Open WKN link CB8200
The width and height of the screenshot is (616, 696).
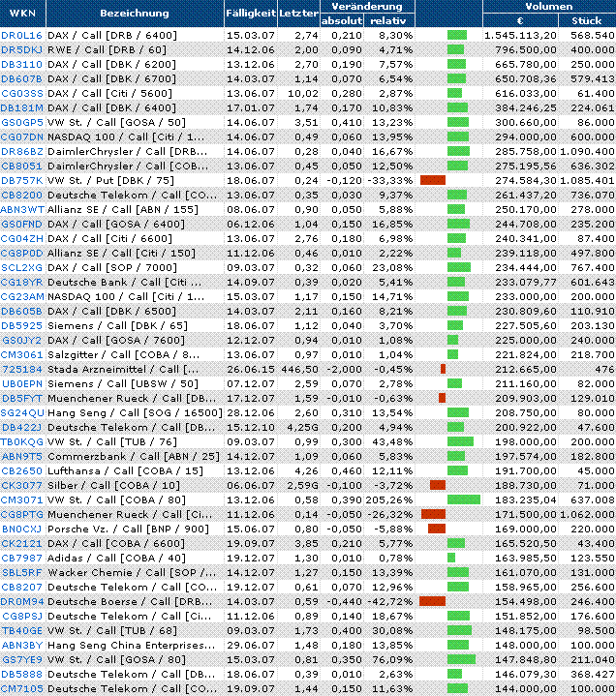pyautogui.click(x=22, y=195)
